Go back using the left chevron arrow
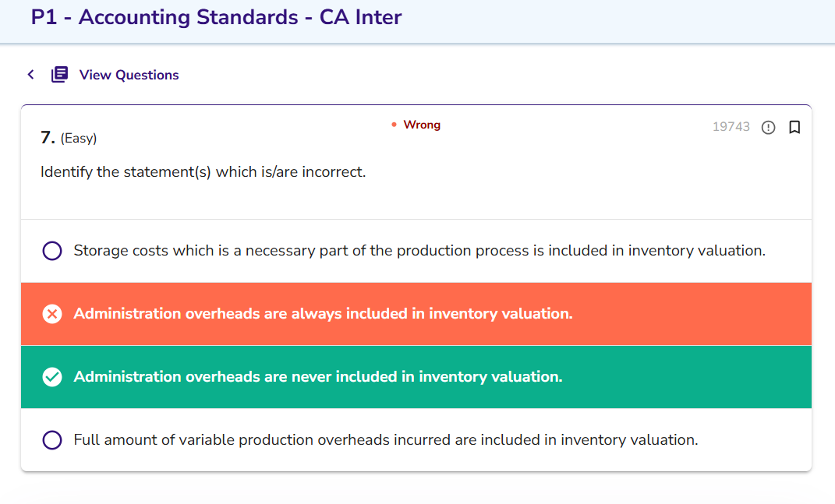This screenshot has width=835, height=504. [30, 75]
